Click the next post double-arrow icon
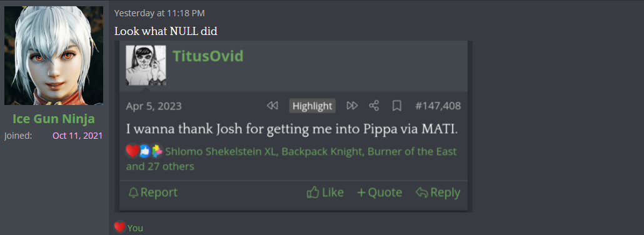The width and height of the screenshot is (644, 235). (x=352, y=106)
